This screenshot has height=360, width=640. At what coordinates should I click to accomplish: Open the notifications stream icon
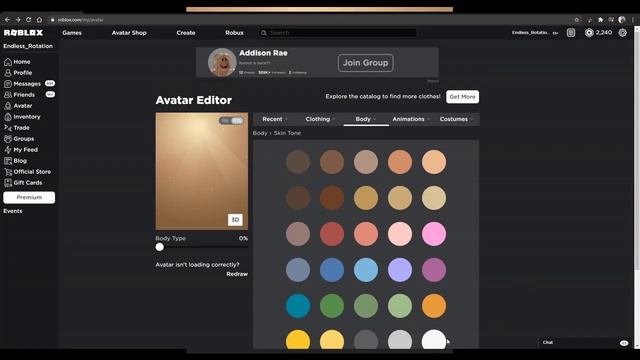tap(571, 33)
